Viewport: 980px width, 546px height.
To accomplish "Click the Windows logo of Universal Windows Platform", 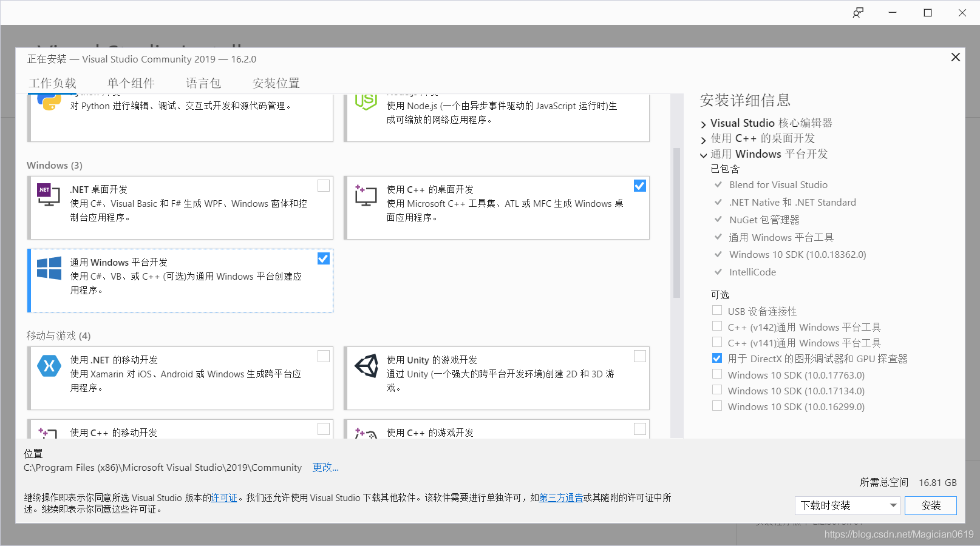I will tap(49, 268).
